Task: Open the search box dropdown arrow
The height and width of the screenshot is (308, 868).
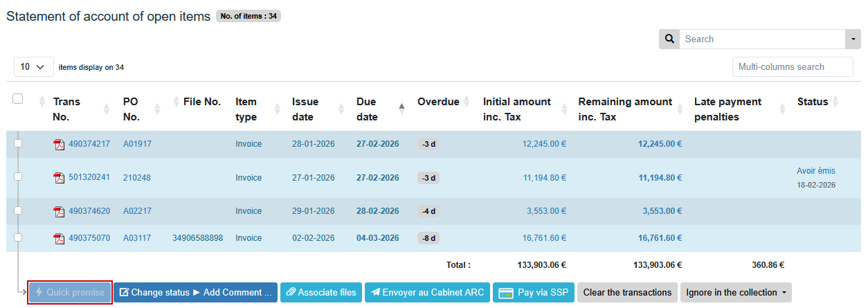Action: click(x=853, y=39)
